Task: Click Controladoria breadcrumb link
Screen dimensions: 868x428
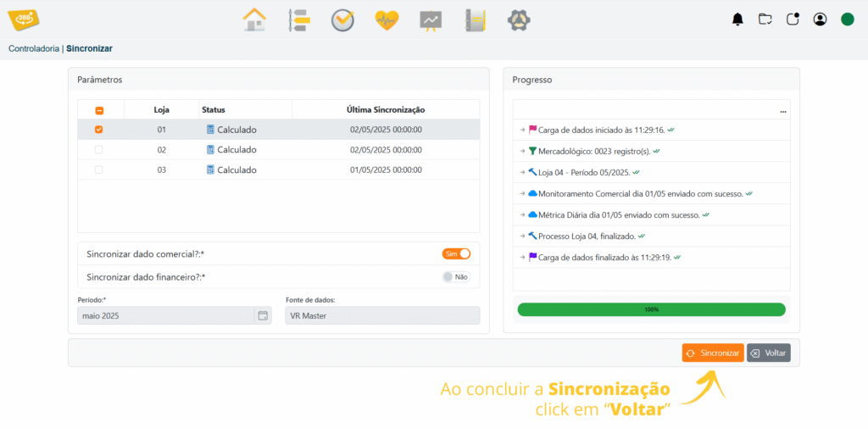Action: [34, 48]
